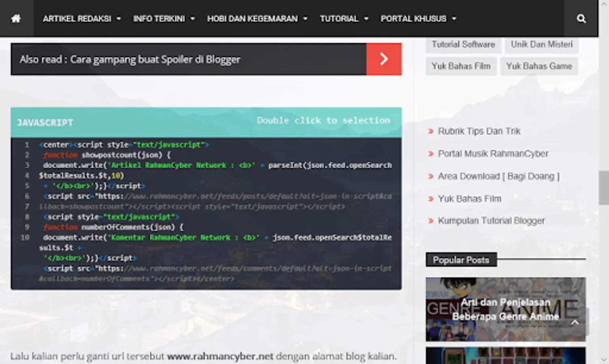Screen dimensions: 609x364
Task: Open the INFO TERKINI menu
Action: pyautogui.click(x=159, y=19)
